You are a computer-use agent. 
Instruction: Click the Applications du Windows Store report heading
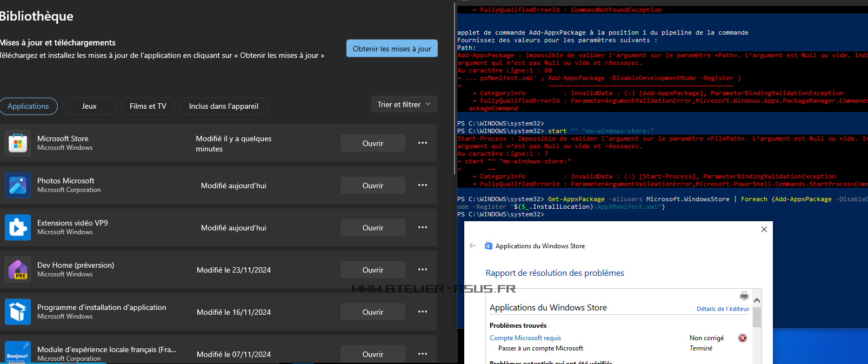[x=548, y=308]
